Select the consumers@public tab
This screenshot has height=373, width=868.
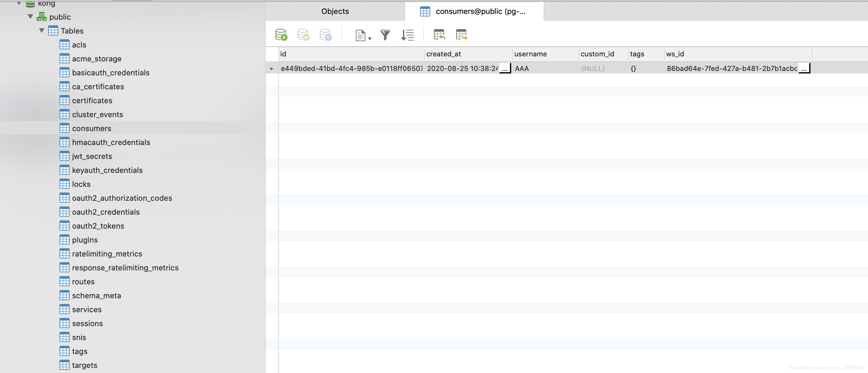(474, 11)
